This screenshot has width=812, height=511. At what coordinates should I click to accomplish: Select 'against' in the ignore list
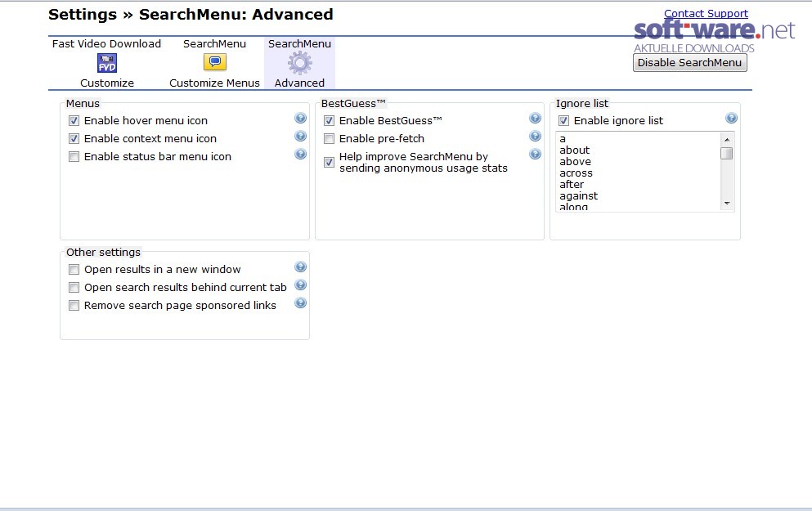[578, 195]
